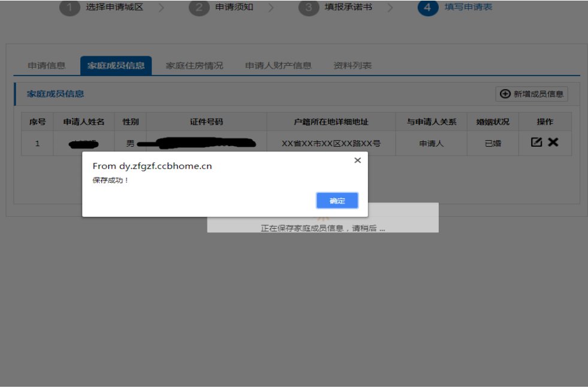Screen dimensions: 588x388
Task: Close the alert dialog with the X
Action: [x=357, y=160]
